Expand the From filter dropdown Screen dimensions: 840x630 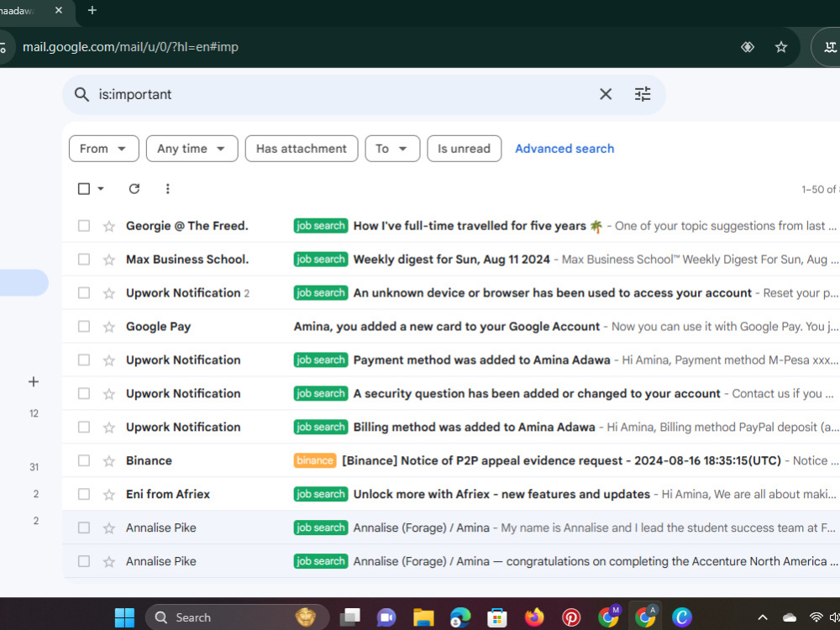pyautogui.click(x=104, y=149)
